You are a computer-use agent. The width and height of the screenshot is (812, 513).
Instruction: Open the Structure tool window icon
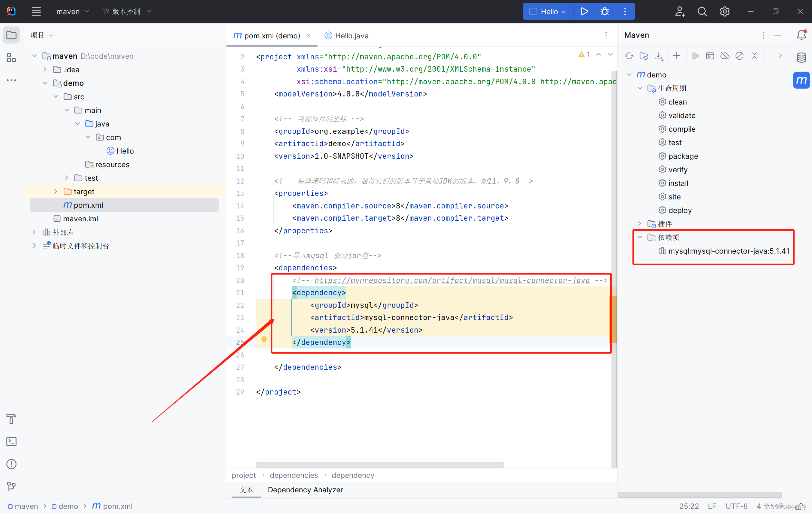pos(12,58)
